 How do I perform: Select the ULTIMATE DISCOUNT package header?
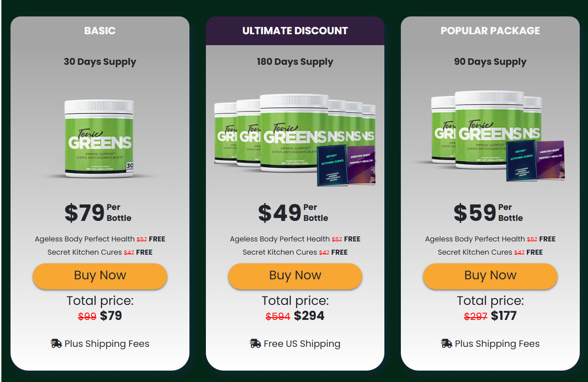click(x=295, y=31)
